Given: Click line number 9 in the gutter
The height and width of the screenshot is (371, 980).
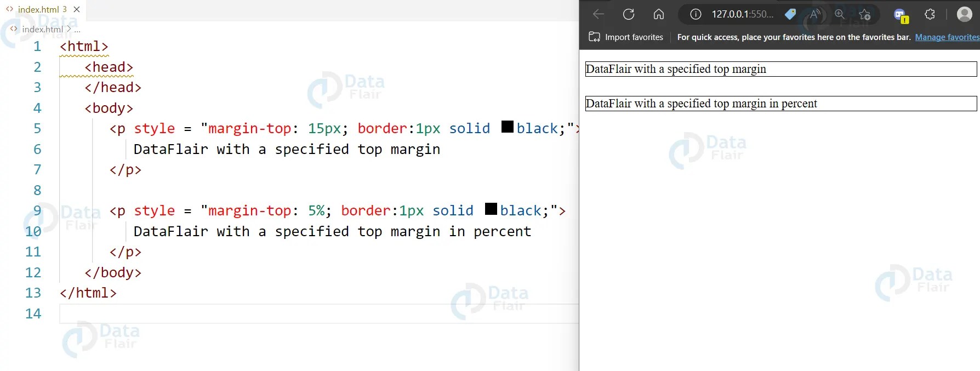Looking at the screenshot, I should pyautogui.click(x=37, y=210).
